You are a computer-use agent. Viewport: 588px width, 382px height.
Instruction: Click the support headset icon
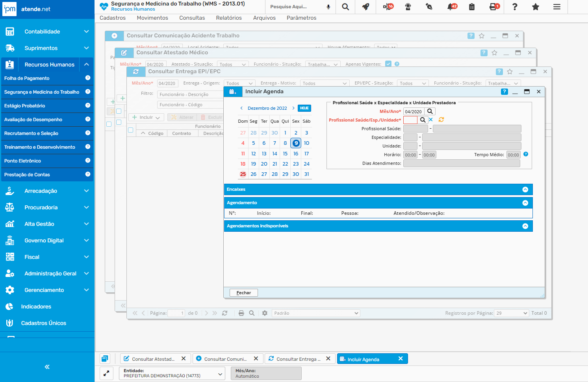point(408,7)
